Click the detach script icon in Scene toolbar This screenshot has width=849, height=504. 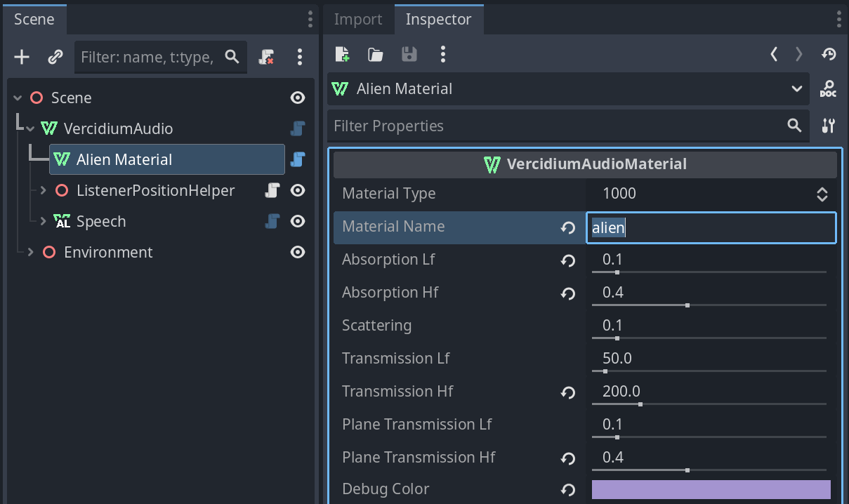[267, 57]
